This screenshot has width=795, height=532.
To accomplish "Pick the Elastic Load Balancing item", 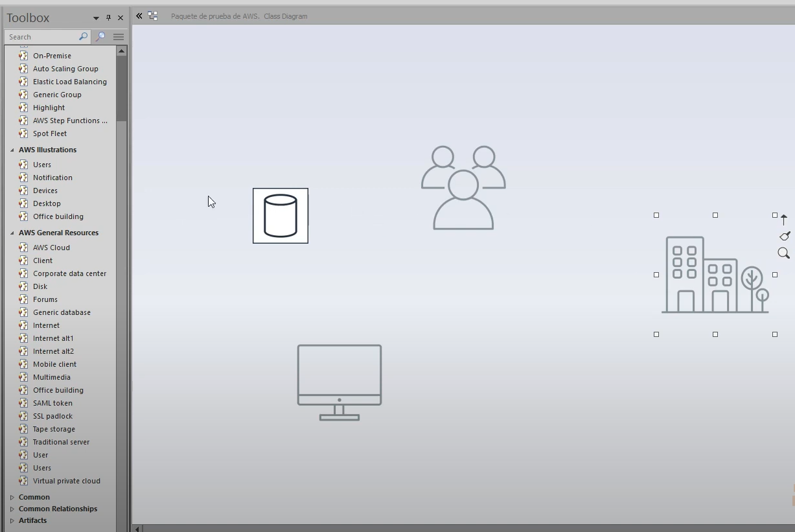I will tap(70, 82).
